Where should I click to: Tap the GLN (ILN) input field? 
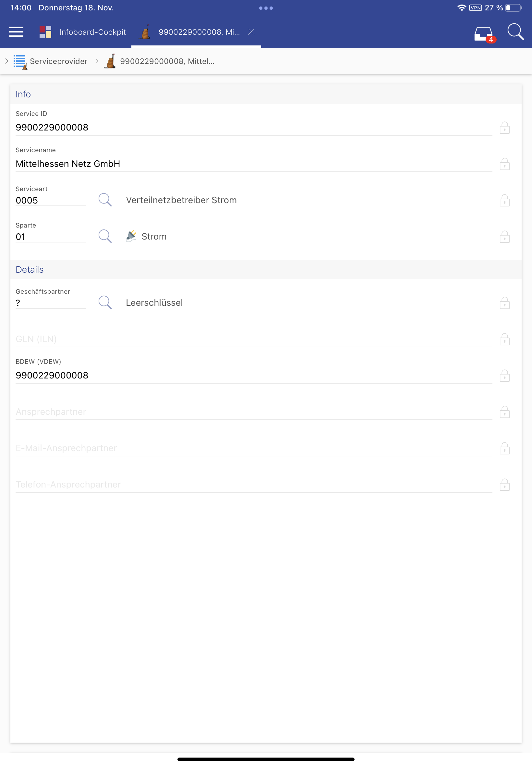tap(253, 339)
